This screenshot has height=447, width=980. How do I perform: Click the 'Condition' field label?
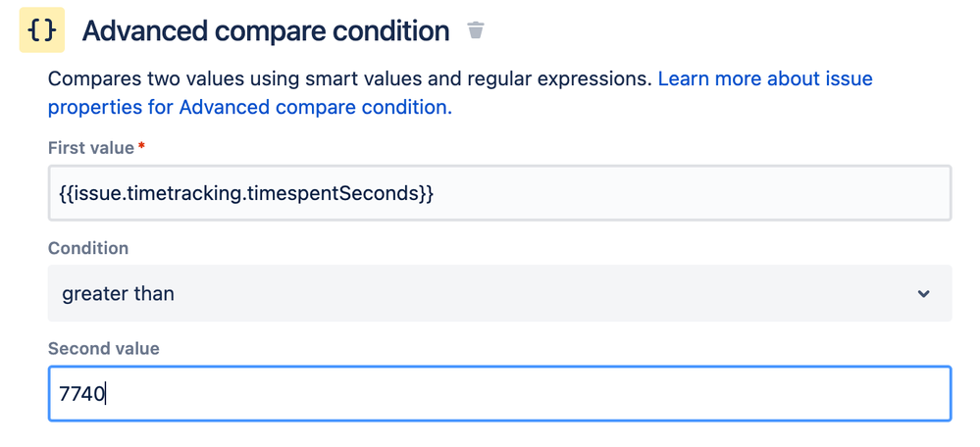click(x=88, y=248)
